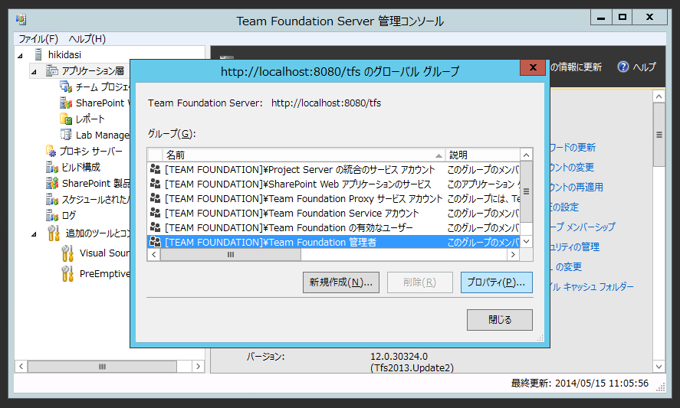Select the プロキシ サーバー tree item
The width and height of the screenshot is (680, 408).
91,151
